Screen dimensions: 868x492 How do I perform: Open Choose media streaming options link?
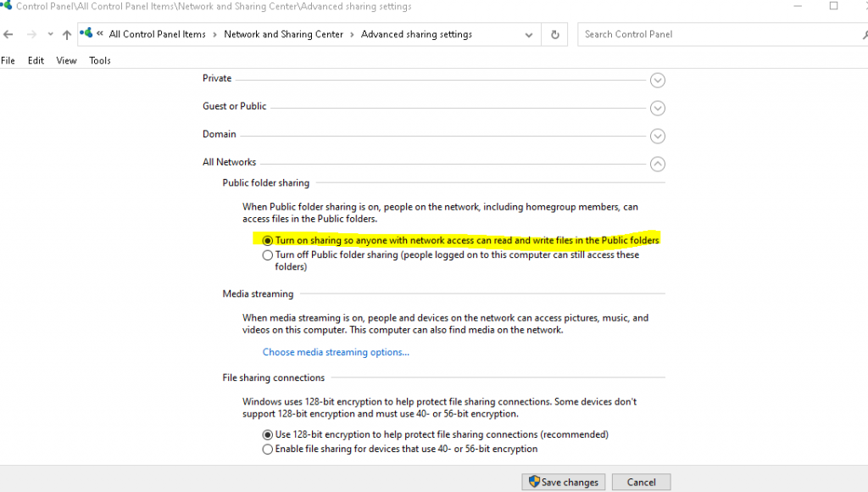pyautogui.click(x=334, y=351)
